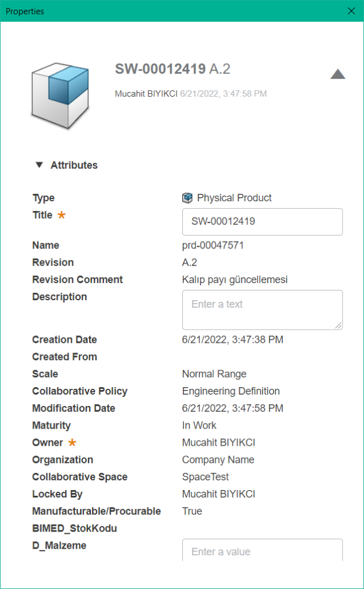The height and width of the screenshot is (589, 364).
Task: Click the Mucahit BIYIKCI name under heading
Action: tap(146, 94)
